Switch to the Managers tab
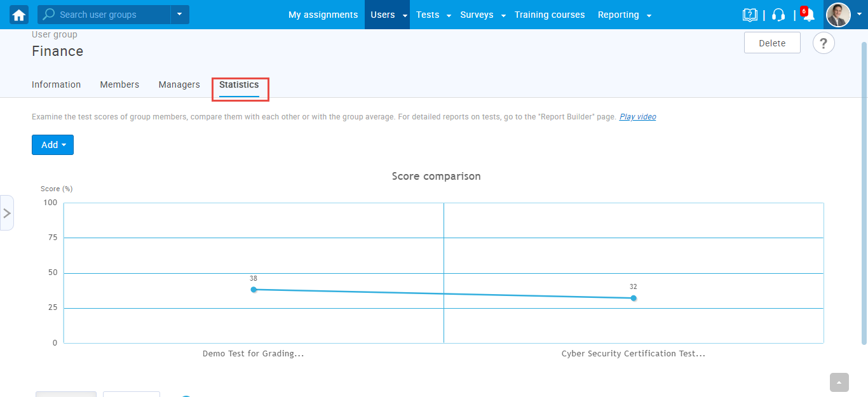868x397 pixels. click(x=179, y=84)
